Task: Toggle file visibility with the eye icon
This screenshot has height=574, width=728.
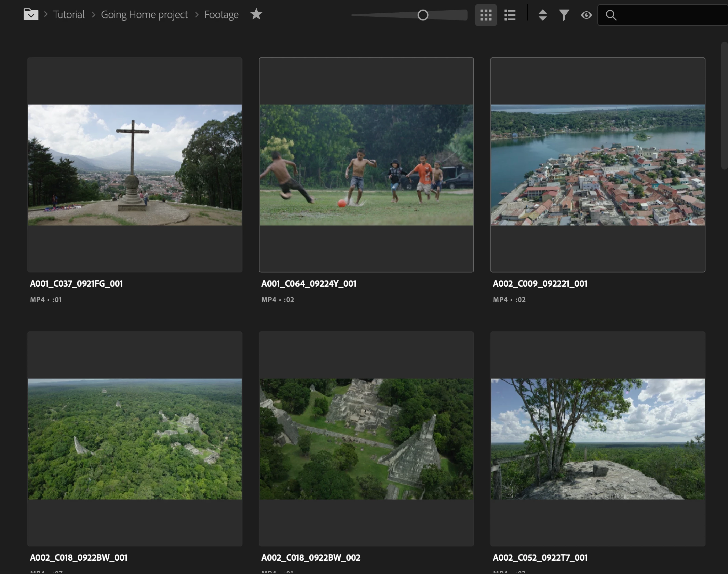Action: coord(586,15)
